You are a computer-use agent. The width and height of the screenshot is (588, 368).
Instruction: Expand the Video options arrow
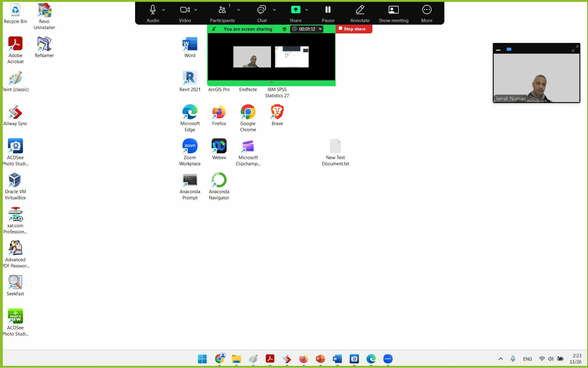(196, 10)
